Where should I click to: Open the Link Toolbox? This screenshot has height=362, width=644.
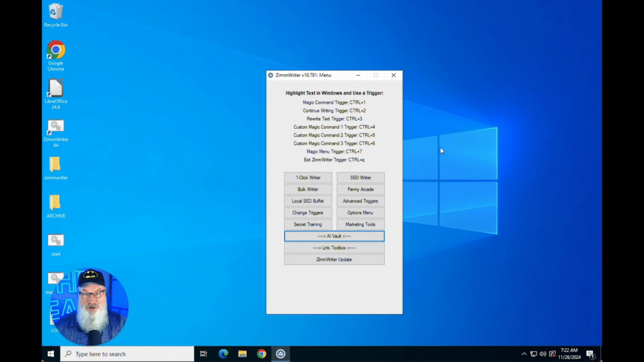click(x=335, y=248)
